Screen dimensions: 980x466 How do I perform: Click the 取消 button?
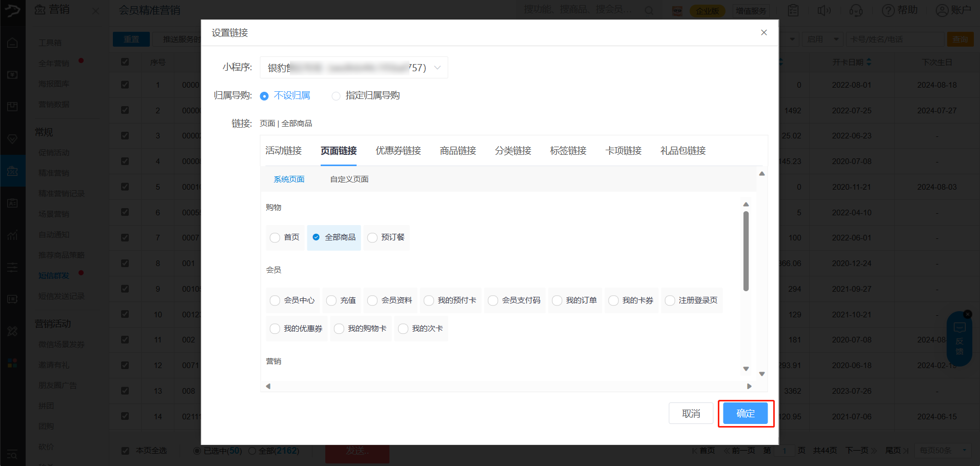tap(691, 413)
